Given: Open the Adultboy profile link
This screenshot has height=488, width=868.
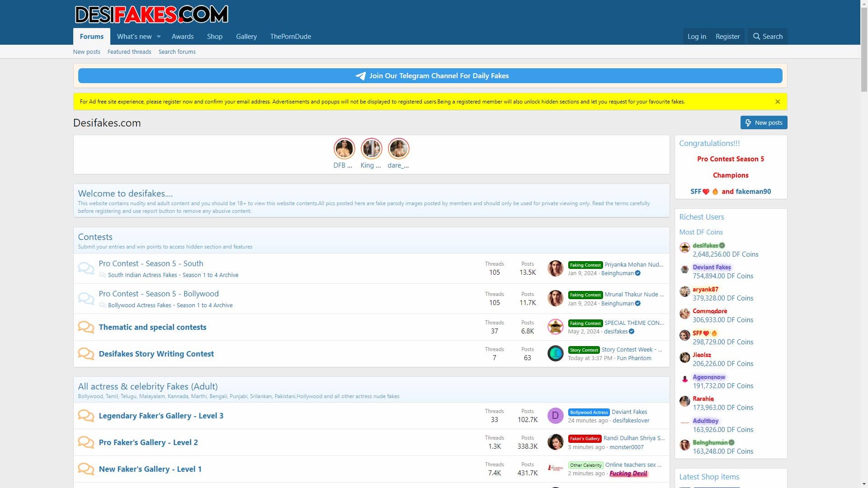Looking at the screenshot, I should (705, 421).
